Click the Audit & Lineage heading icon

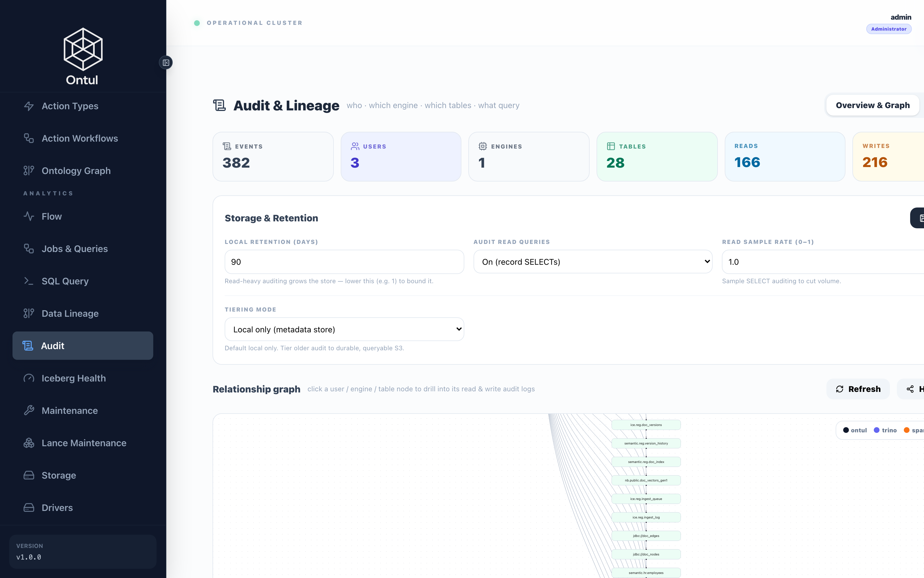click(x=219, y=105)
